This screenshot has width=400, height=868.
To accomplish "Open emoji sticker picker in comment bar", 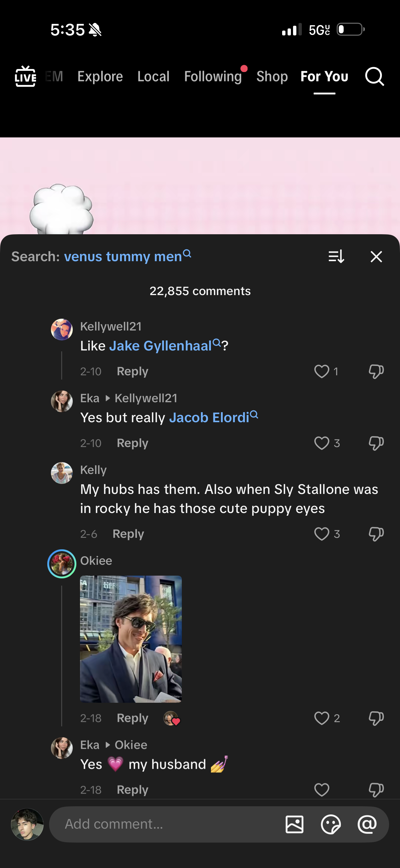I will point(331,824).
